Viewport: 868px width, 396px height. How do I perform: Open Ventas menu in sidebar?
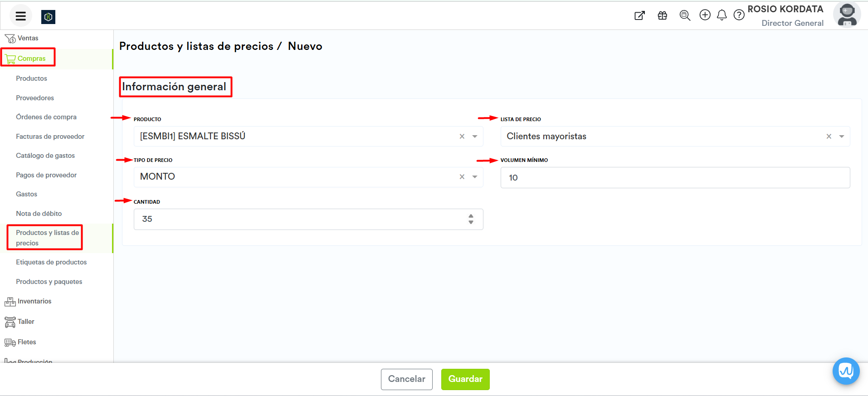(28, 39)
